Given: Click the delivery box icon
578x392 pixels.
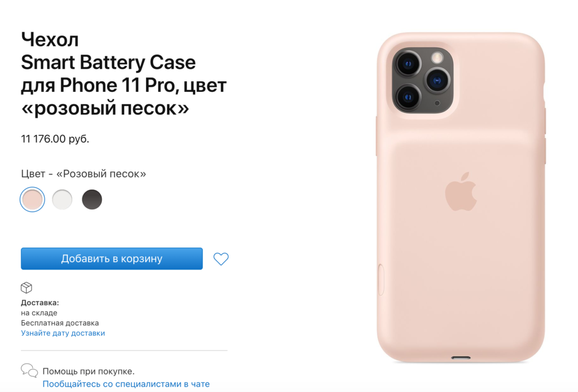Looking at the screenshot, I should (26, 288).
